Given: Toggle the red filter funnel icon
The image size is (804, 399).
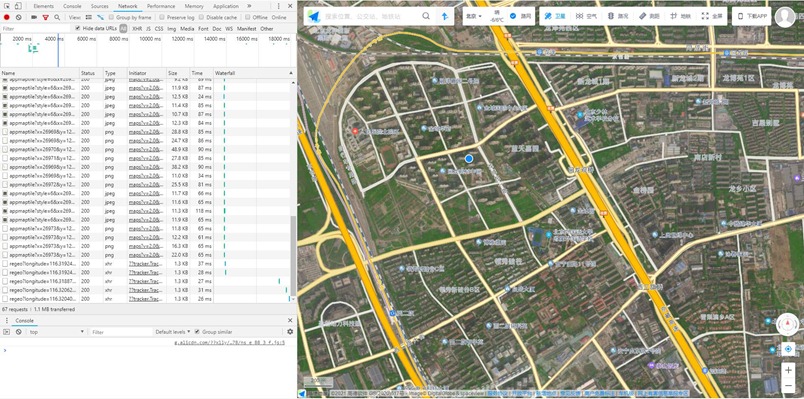Looking at the screenshot, I should coord(46,17).
